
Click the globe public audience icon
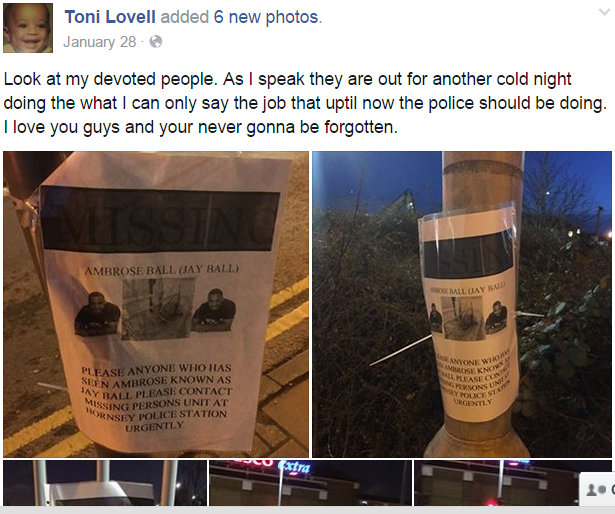point(156,42)
